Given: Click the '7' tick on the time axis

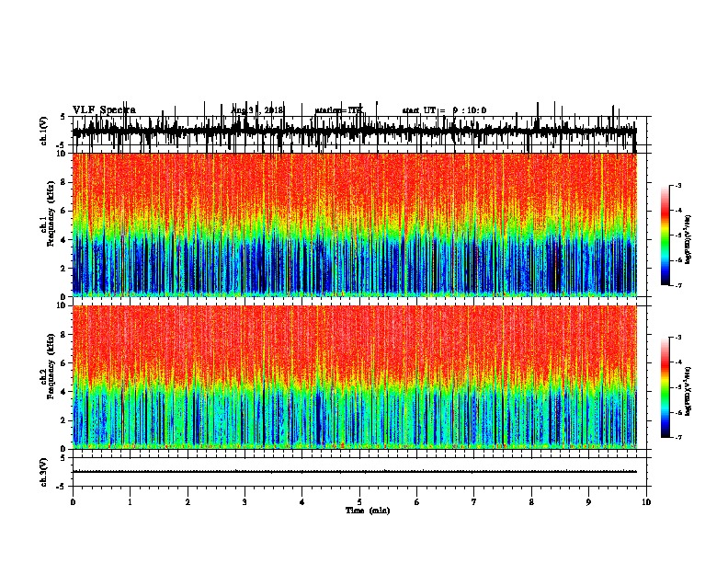Looking at the screenshot, I should [474, 502].
